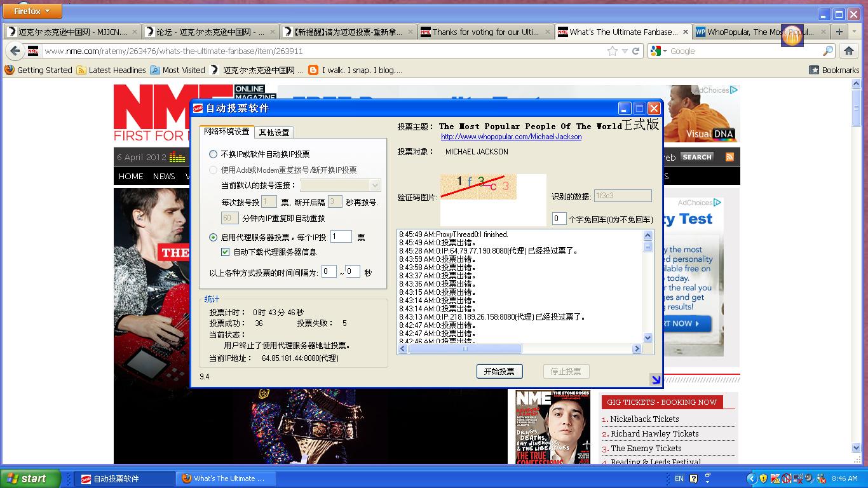Switch to 其他设置 tab
Screen dimensions: 868x488
274,133
